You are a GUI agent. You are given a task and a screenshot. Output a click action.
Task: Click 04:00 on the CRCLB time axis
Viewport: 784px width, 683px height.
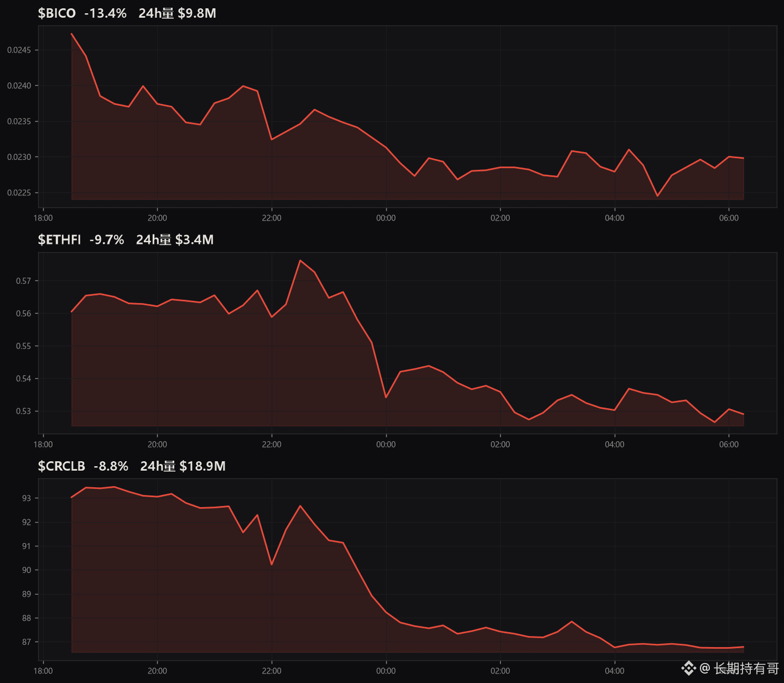[615, 671]
